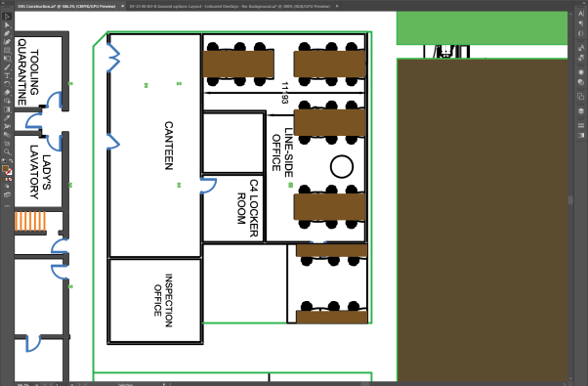Image resolution: width=588 pixels, height=386 pixels.
Task: Select the Selection tool arrow
Action: click(7, 17)
